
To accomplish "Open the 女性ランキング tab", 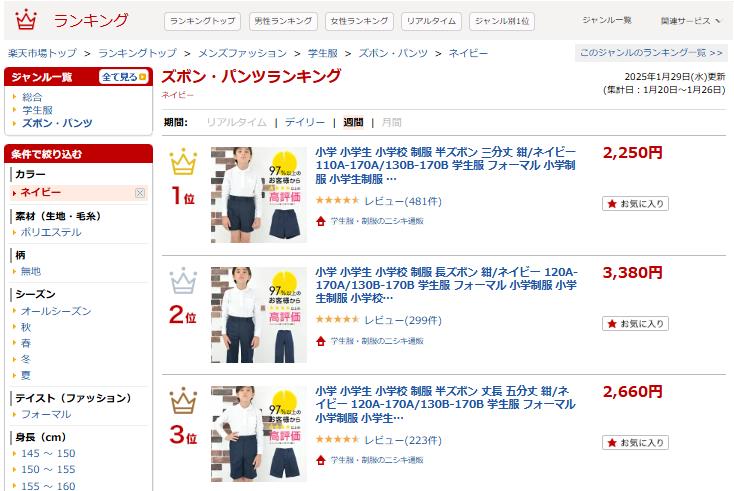I will 359,21.
